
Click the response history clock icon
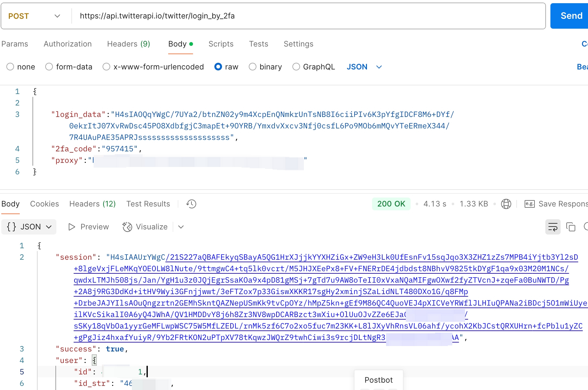coord(191,204)
